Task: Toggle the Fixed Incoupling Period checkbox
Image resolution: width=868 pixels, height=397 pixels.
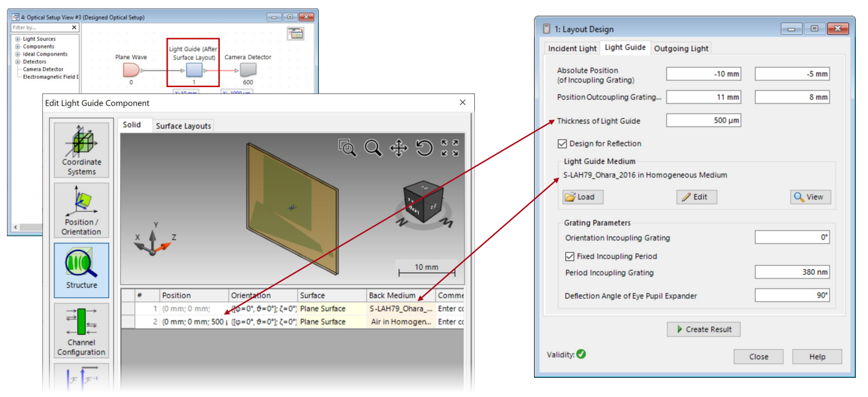Action: (569, 256)
